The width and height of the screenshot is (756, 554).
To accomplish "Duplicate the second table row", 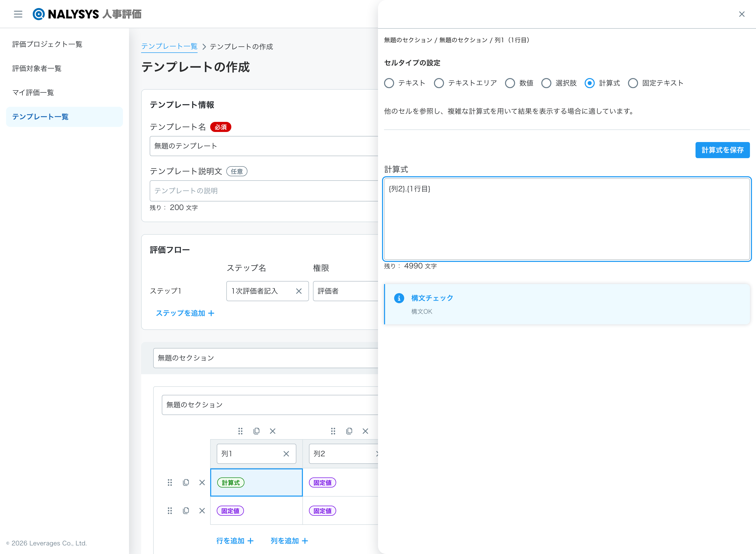I will [x=186, y=511].
